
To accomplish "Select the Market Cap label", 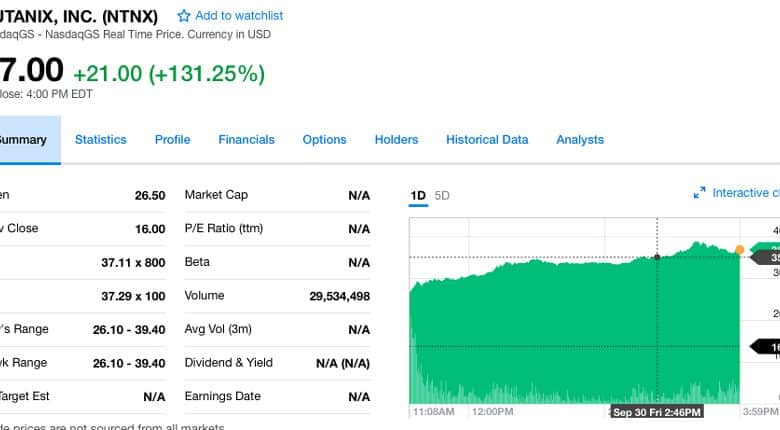I will [x=216, y=195].
